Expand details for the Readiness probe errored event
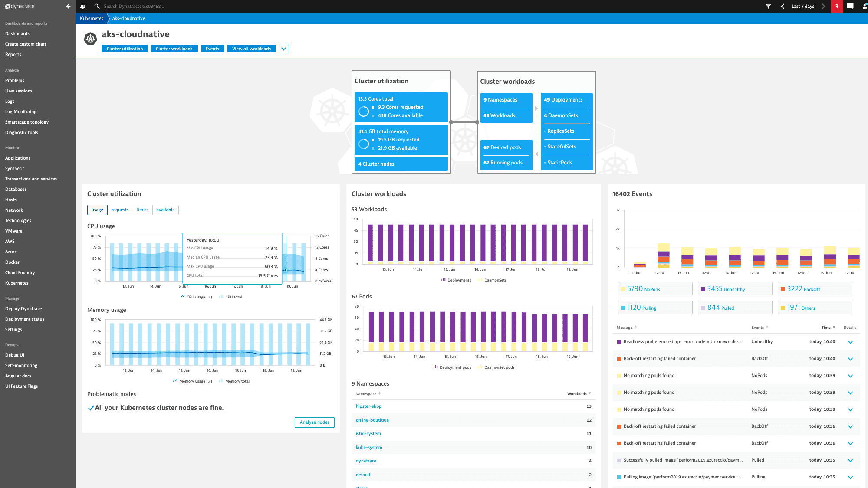The image size is (868, 488). tap(850, 342)
